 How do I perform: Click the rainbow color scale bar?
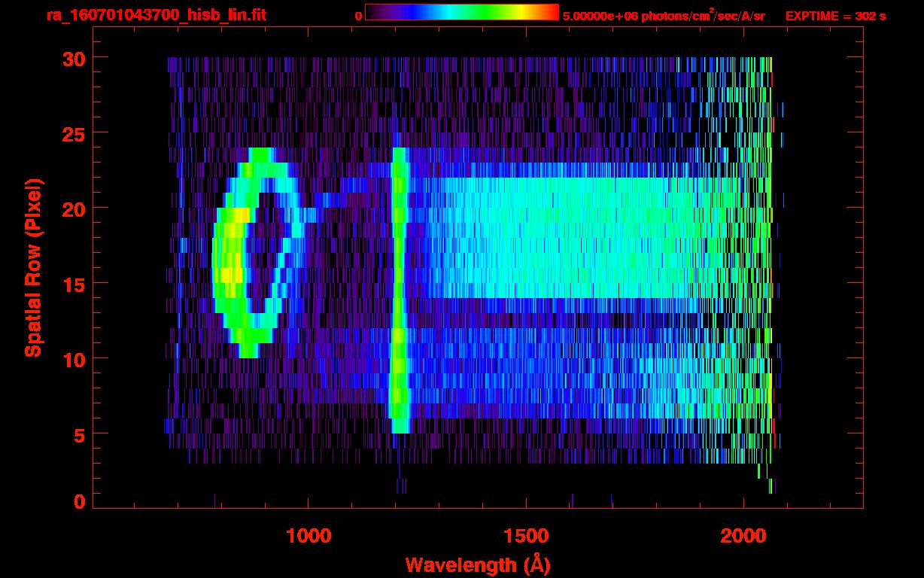point(462,12)
